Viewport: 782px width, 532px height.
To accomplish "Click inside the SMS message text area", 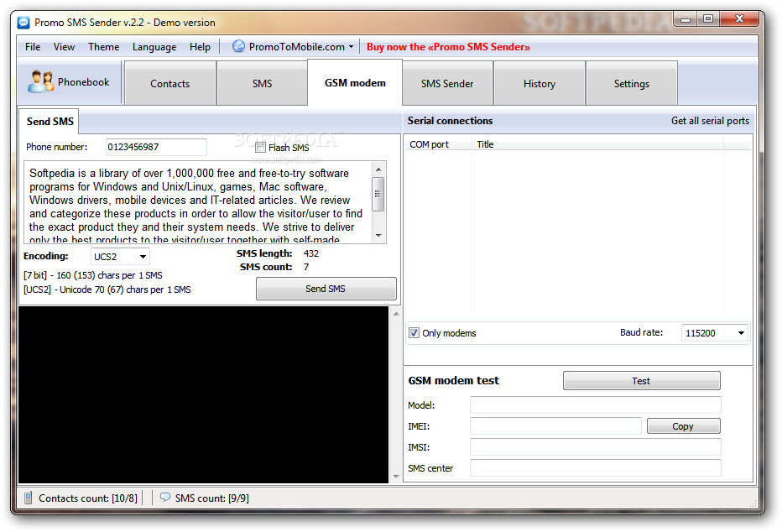I will [198, 202].
